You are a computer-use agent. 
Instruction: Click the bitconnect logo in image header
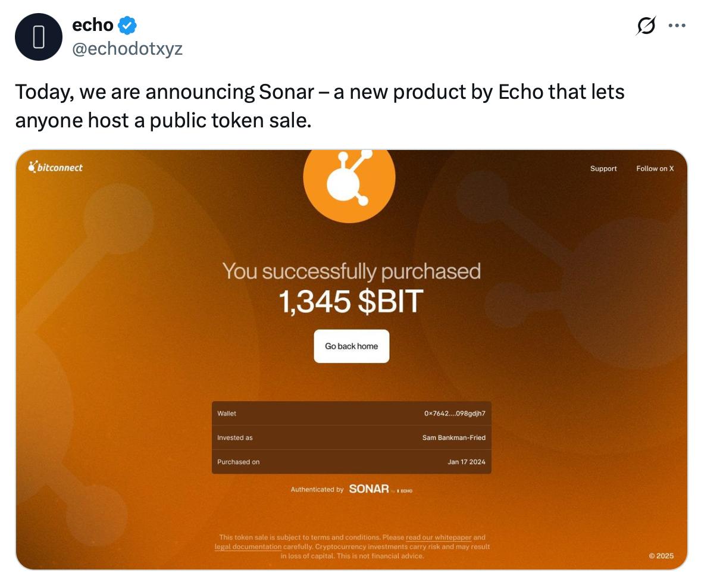click(x=55, y=167)
